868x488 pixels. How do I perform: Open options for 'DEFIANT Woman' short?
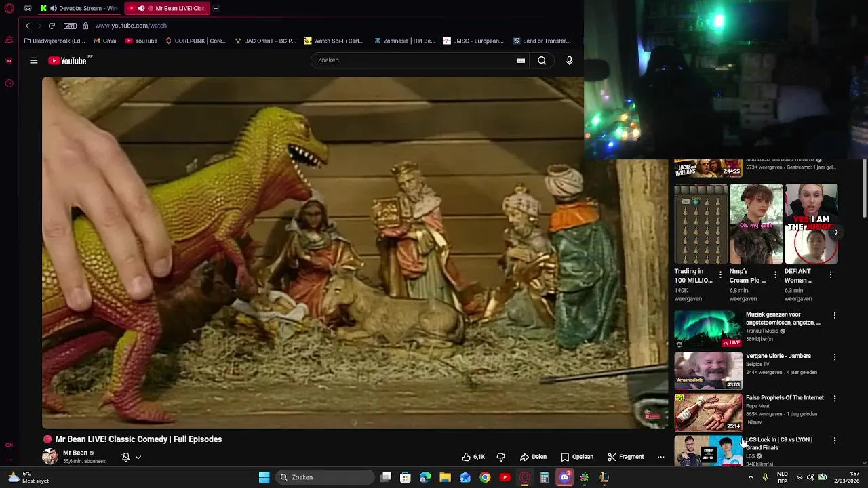tap(831, 274)
